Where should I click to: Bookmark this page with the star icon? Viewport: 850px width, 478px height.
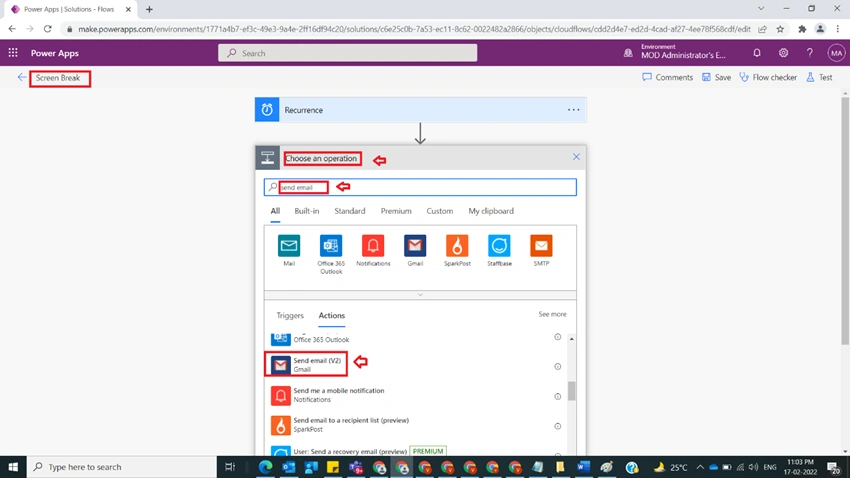tap(780, 29)
